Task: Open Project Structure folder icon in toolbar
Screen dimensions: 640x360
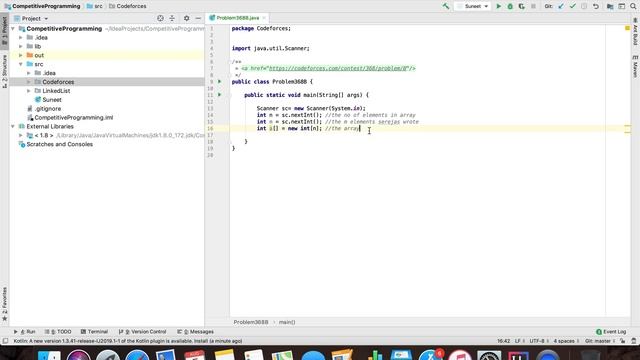Action: pos(610,6)
